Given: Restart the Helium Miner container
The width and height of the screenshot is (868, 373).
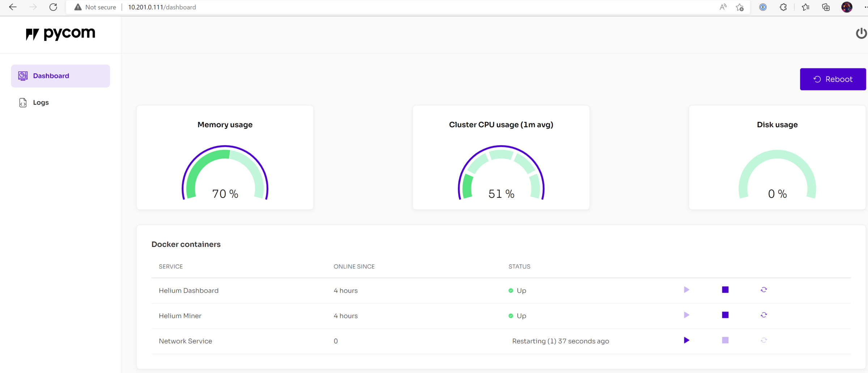Looking at the screenshot, I should click(763, 315).
